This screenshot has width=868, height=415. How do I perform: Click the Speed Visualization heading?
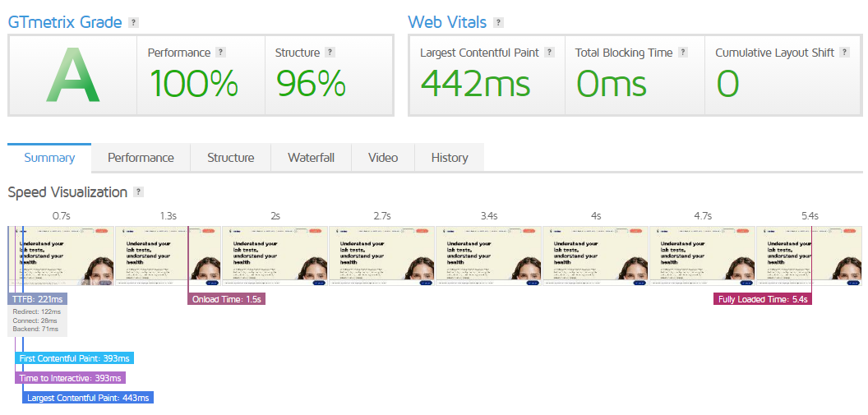click(x=67, y=192)
